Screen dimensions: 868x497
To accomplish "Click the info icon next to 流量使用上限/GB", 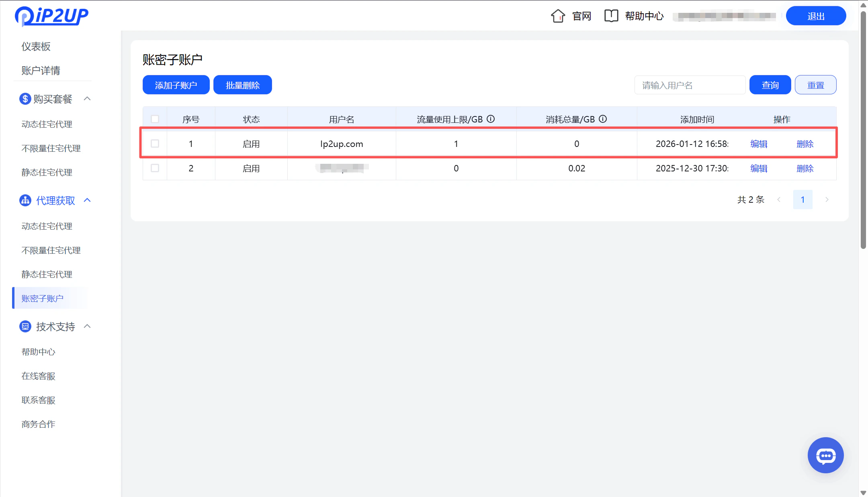I will (x=491, y=119).
